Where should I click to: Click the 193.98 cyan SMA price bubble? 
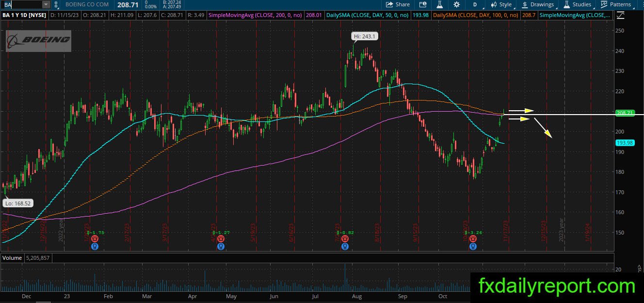(625, 143)
